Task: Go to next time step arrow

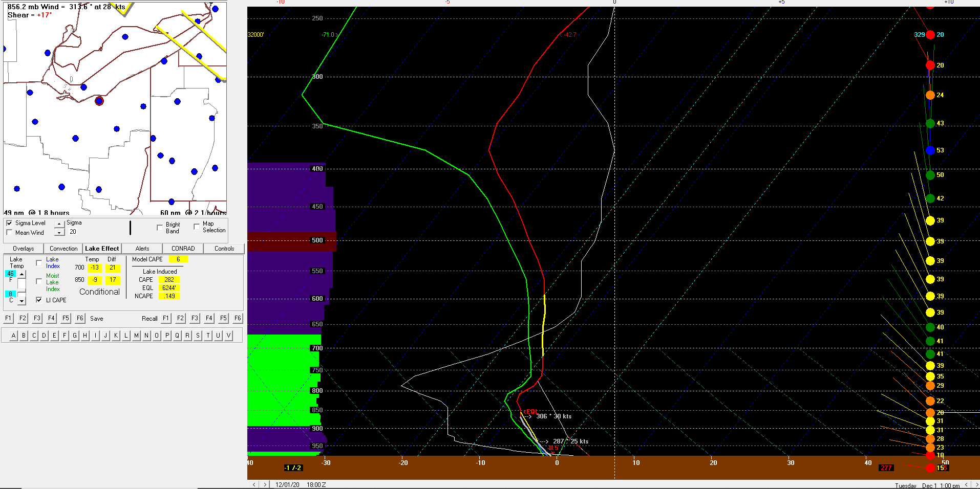Action: (x=265, y=484)
